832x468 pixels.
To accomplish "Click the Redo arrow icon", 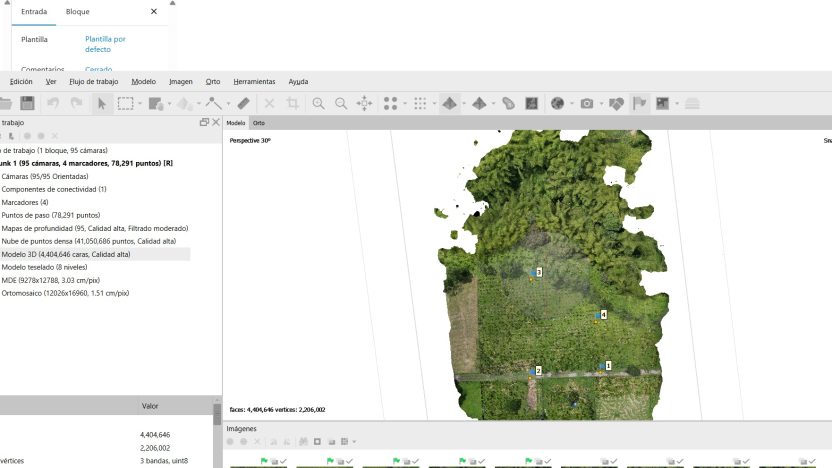I will 76,103.
